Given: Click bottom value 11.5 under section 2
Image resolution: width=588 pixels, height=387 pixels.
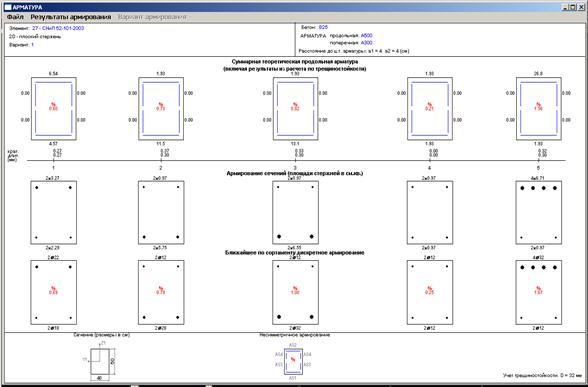Looking at the screenshot, I should pos(161,144).
